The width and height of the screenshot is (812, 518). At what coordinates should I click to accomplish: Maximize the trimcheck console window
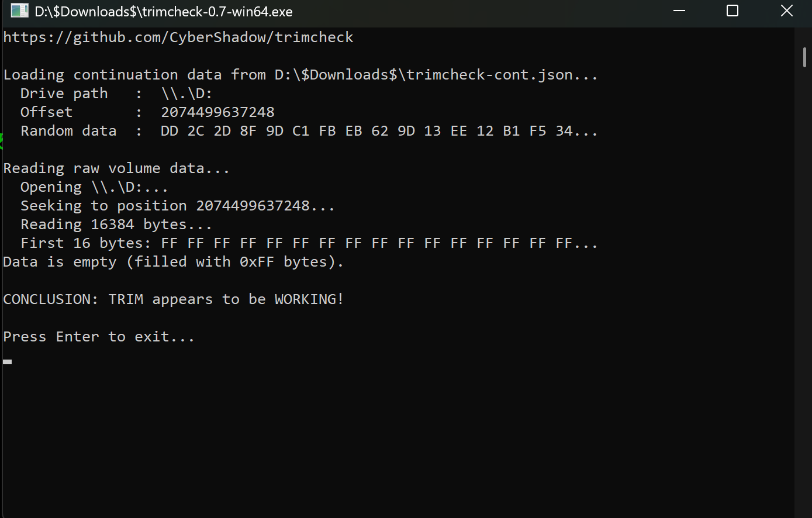pyautogui.click(x=732, y=11)
